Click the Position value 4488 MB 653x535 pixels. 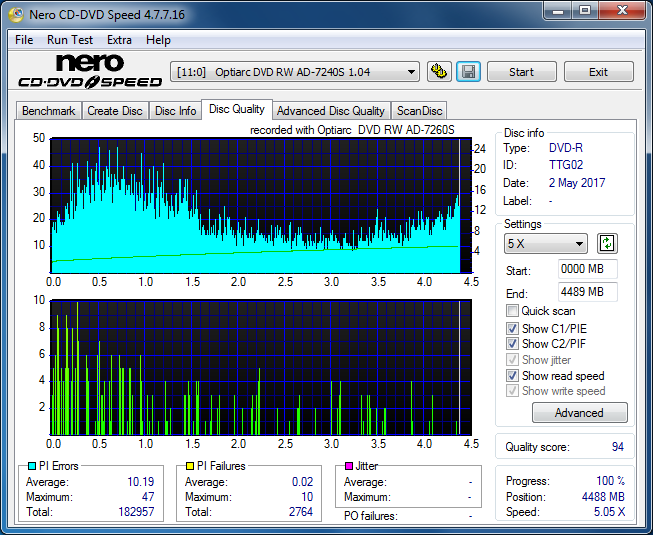603,497
